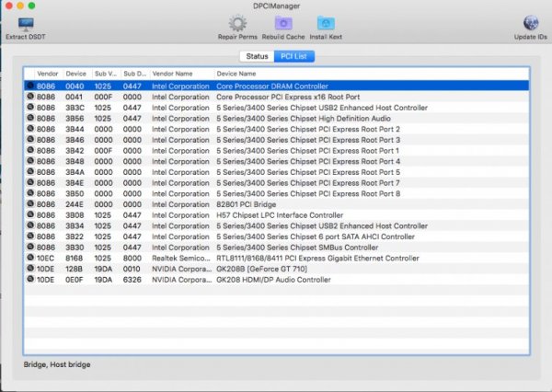This screenshot has width=552, height=392.
Task: Click the Rebuild Cache icon
Action: tap(282, 23)
